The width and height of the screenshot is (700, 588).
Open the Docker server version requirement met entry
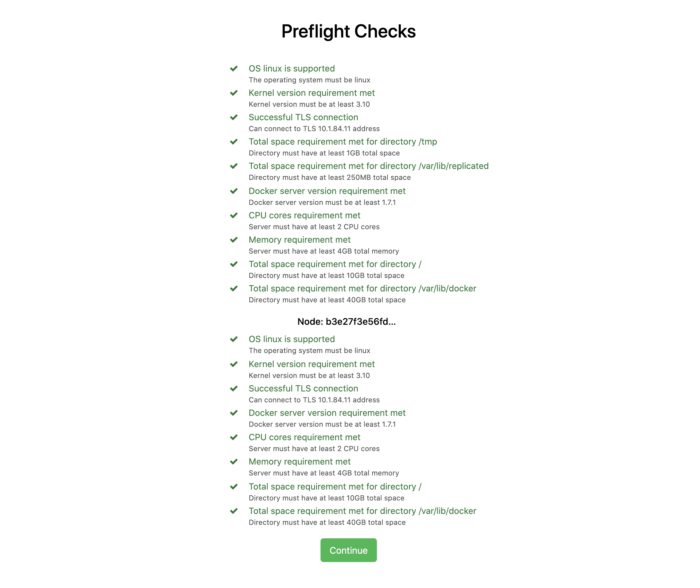point(327,191)
